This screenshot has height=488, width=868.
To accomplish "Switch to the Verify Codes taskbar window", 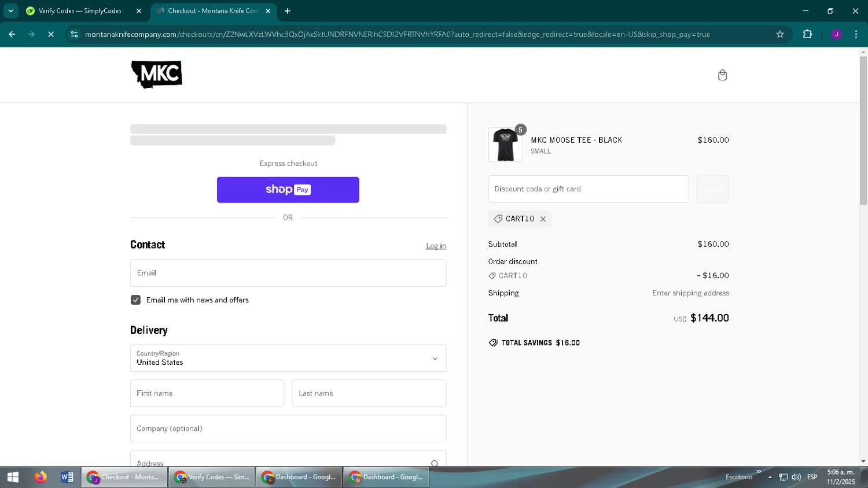I will point(212,477).
